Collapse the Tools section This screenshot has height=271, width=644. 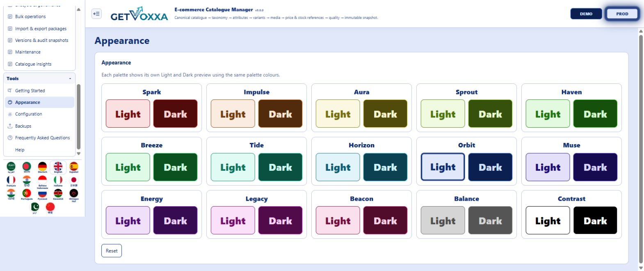click(70, 78)
